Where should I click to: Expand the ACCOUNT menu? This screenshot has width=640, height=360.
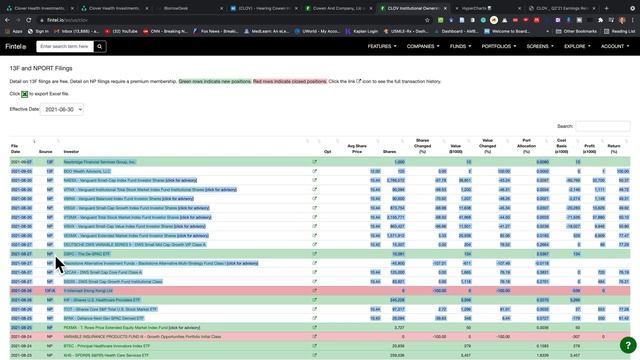pos(615,47)
